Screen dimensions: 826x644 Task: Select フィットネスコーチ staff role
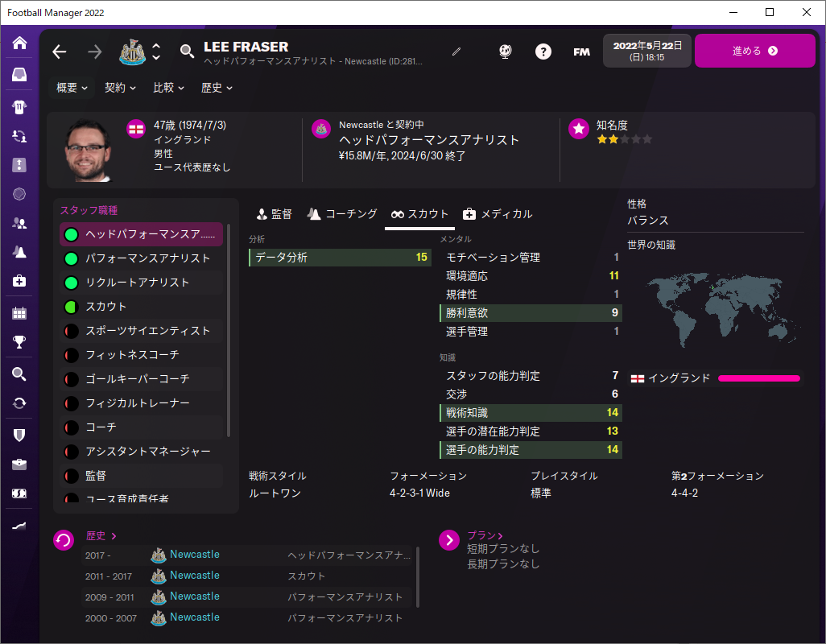141,355
